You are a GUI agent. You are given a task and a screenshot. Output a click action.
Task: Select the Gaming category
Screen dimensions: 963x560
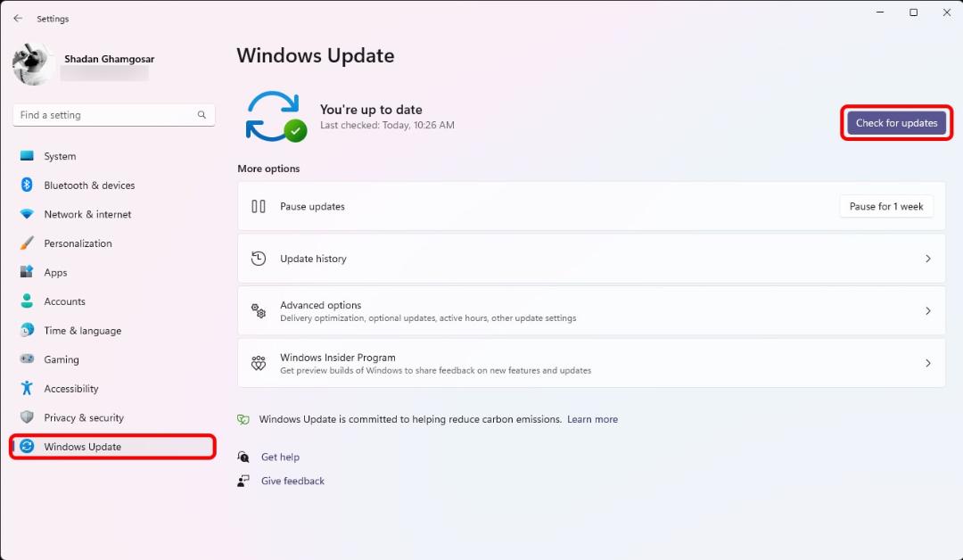(113, 359)
